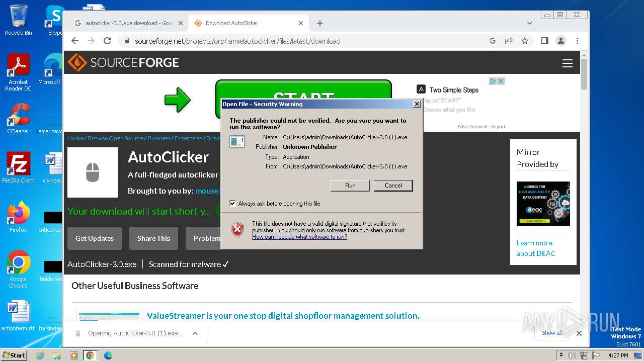Click the address bar URL

point(237,41)
